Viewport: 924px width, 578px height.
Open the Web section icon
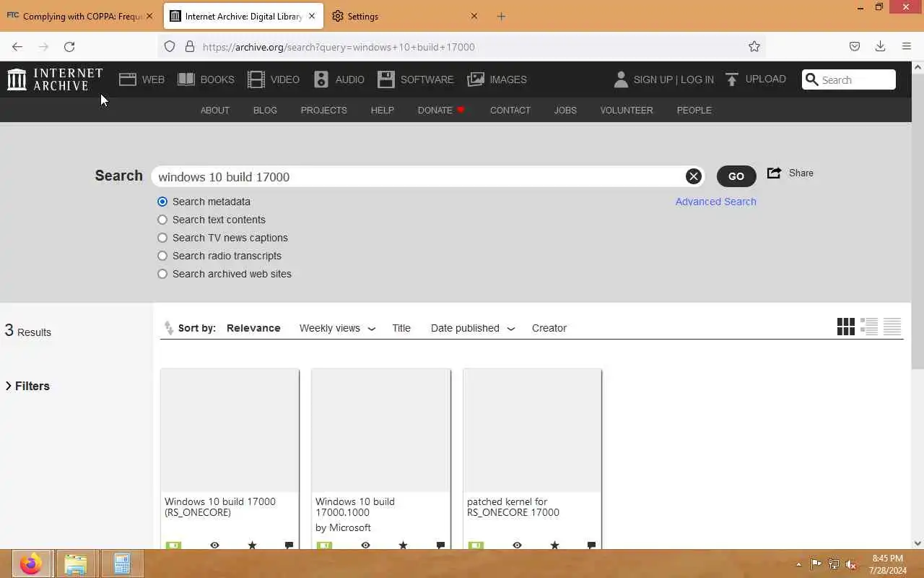click(128, 79)
